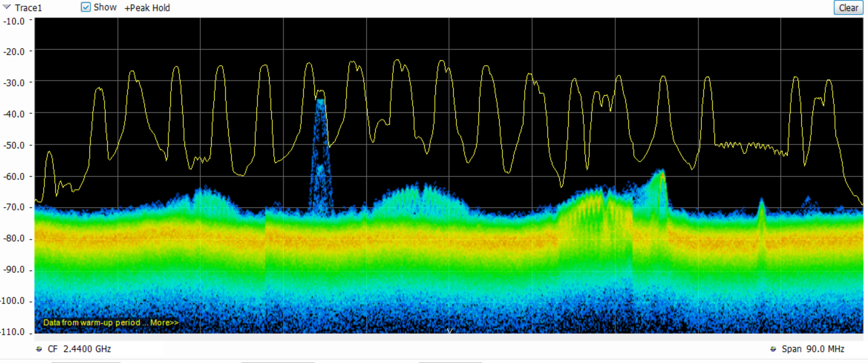
Task: Select the center frequency 2.4400 GHz value
Action: click(x=87, y=349)
